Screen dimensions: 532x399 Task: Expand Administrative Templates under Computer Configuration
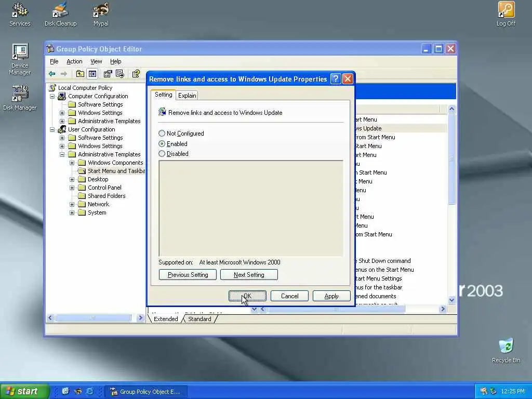(62, 121)
